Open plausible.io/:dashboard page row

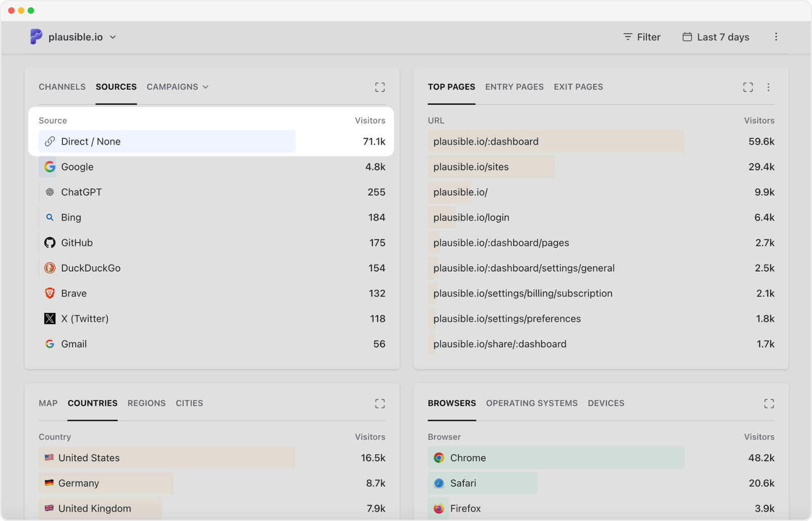click(601, 142)
